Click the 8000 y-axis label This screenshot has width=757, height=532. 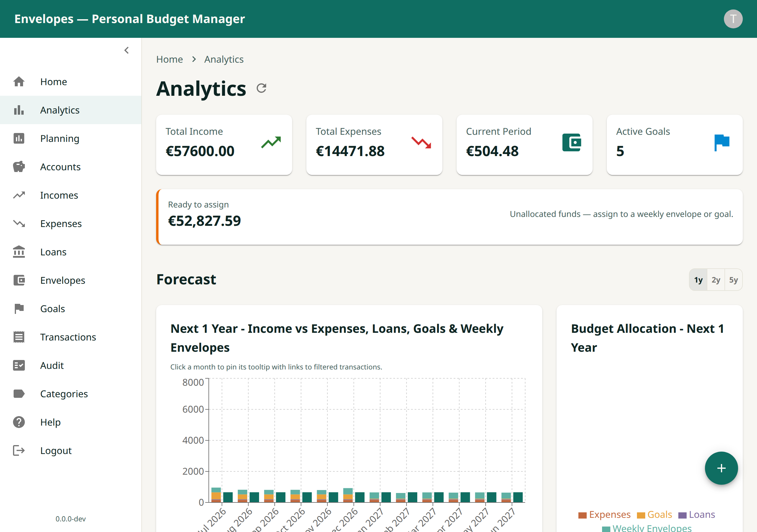coord(193,382)
